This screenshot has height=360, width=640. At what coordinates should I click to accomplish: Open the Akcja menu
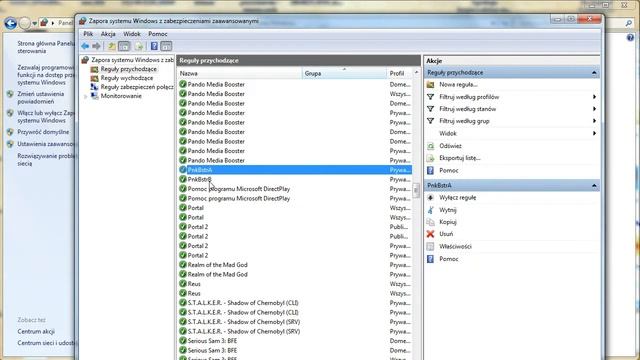coord(108,34)
